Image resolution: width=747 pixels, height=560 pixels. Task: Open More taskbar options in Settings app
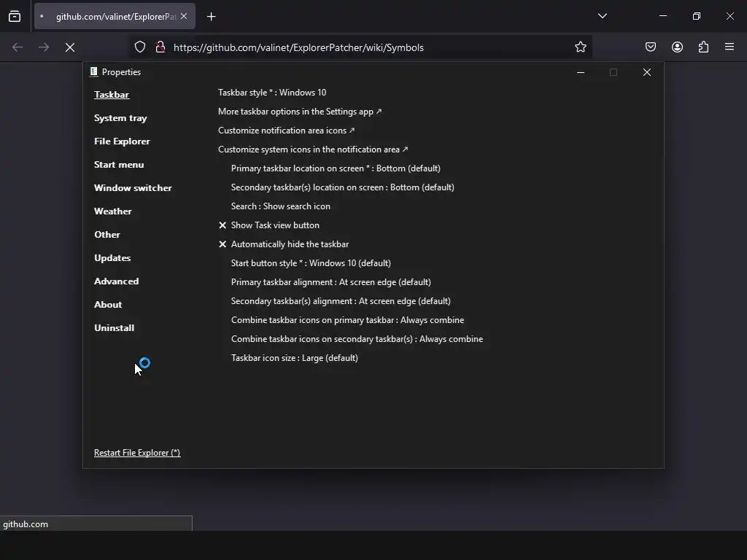[x=300, y=112]
